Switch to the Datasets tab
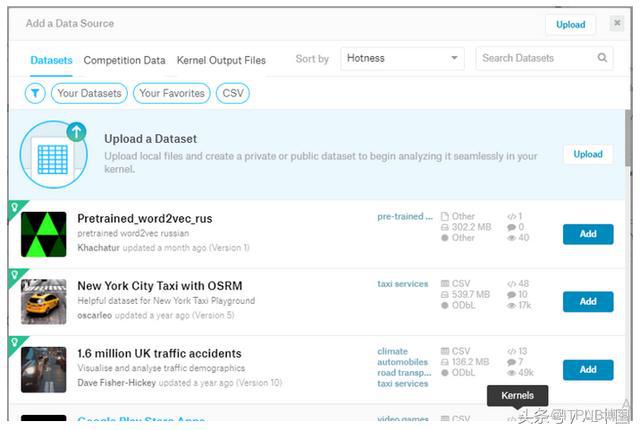Screen dimensions: 640x430 (51, 60)
